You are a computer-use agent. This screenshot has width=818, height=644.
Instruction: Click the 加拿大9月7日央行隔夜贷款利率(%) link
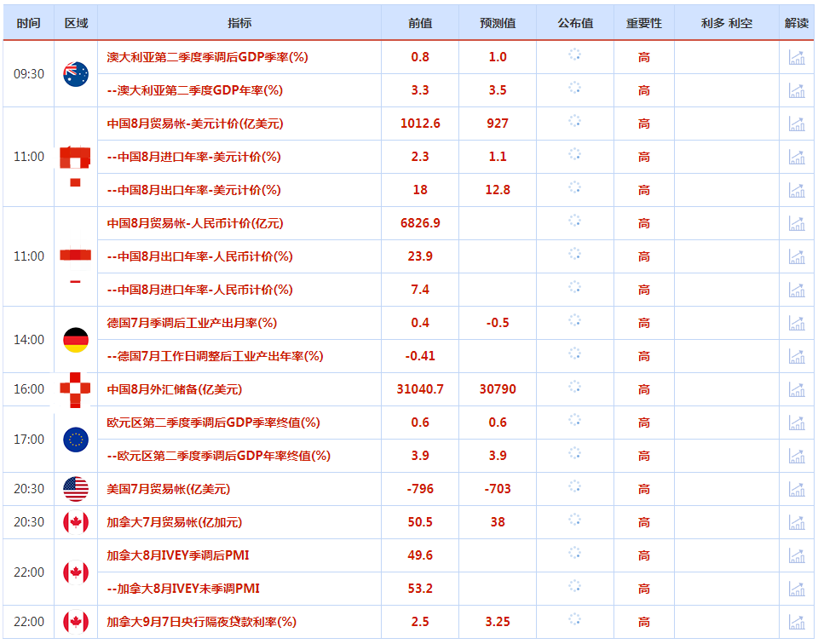202,622
